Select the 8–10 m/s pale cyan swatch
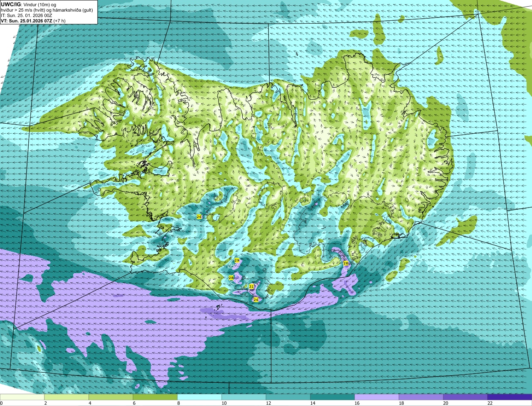 pos(199,397)
